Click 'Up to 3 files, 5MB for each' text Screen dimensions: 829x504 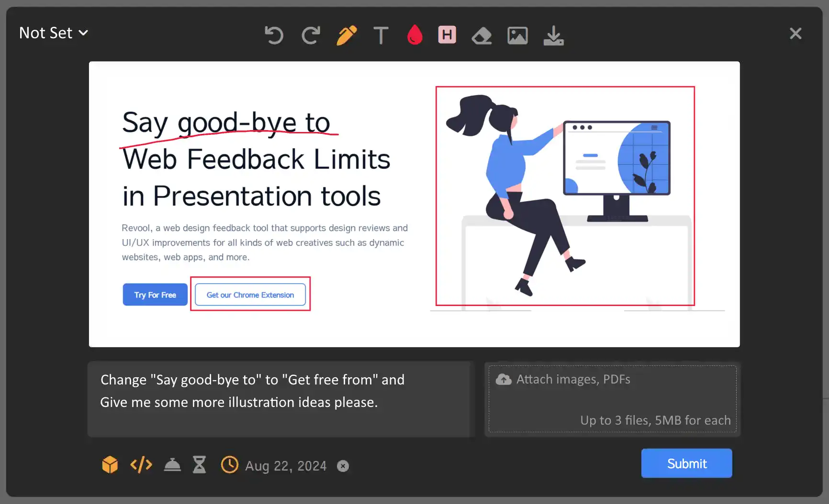point(656,420)
